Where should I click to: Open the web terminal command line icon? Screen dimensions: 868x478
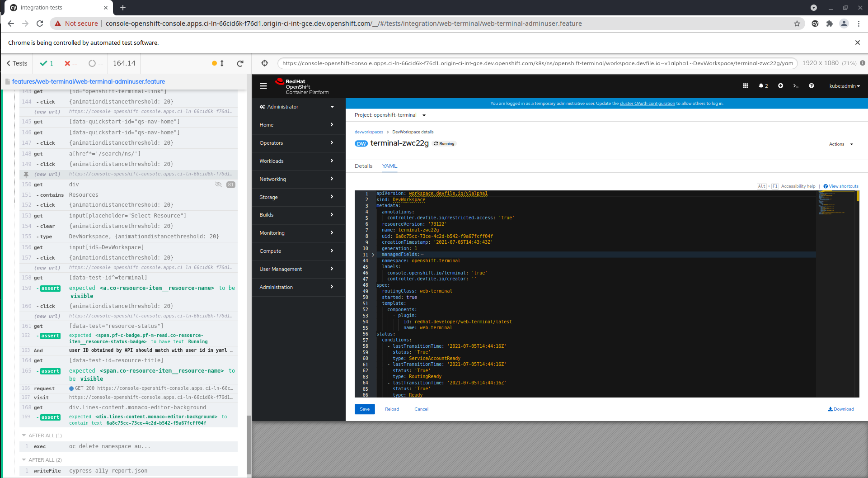click(796, 86)
